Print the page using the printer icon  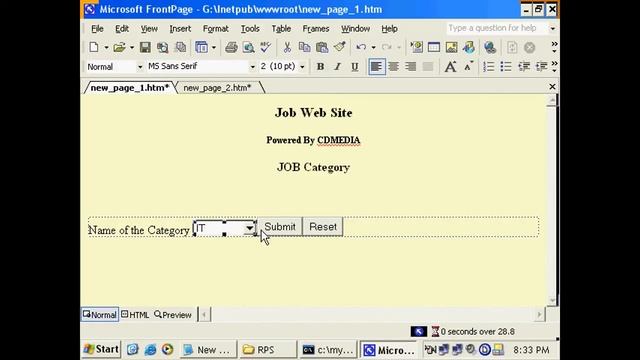coord(231,47)
